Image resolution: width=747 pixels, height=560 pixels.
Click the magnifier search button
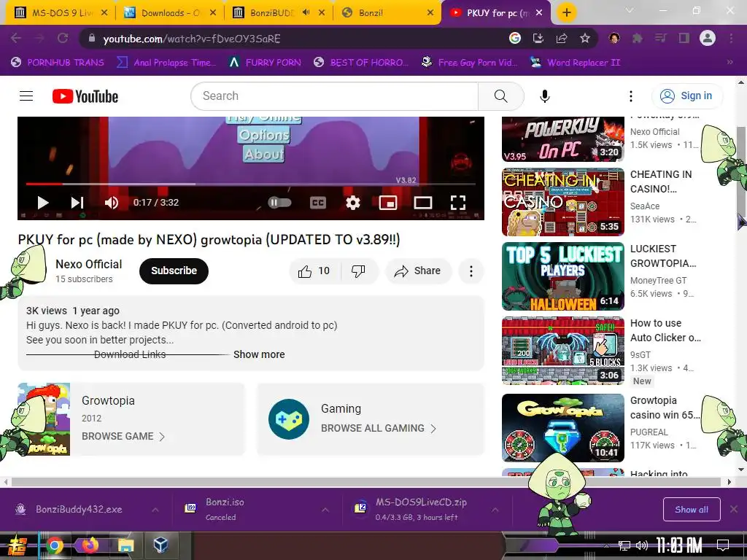point(500,96)
